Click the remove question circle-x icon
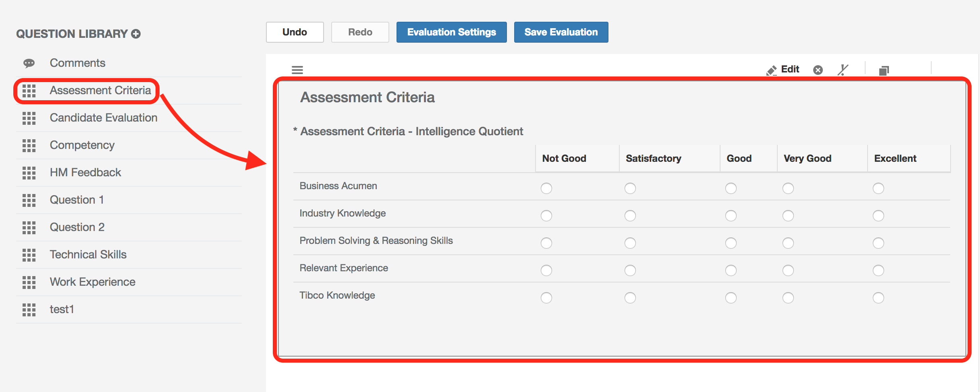The image size is (980, 392). [818, 69]
